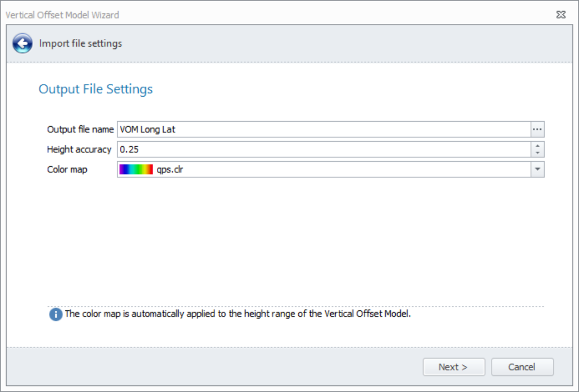579x392 pixels.
Task: Click the wizard title bar text
Action: (62, 15)
